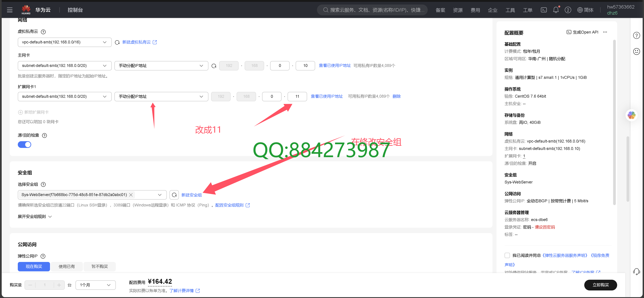644x298 pixels.
Task: Click help icon next to 源/目的检查
Action: (44, 135)
